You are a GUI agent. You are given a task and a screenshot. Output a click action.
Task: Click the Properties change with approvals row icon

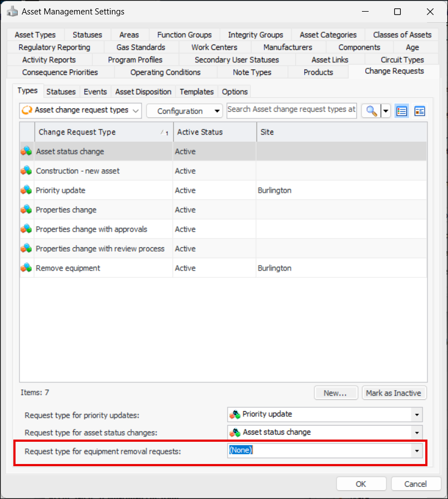click(27, 229)
